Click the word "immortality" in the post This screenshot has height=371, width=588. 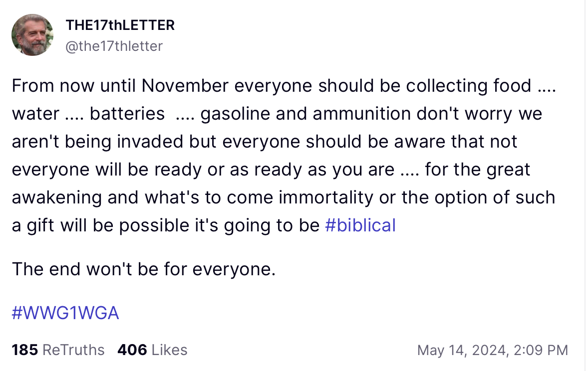tap(325, 197)
